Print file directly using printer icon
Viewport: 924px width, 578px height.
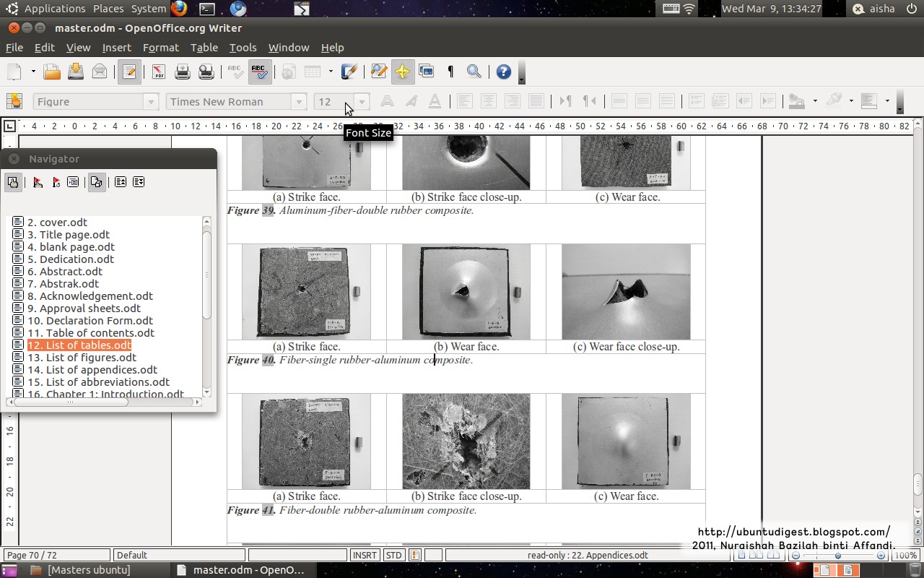pos(182,72)
